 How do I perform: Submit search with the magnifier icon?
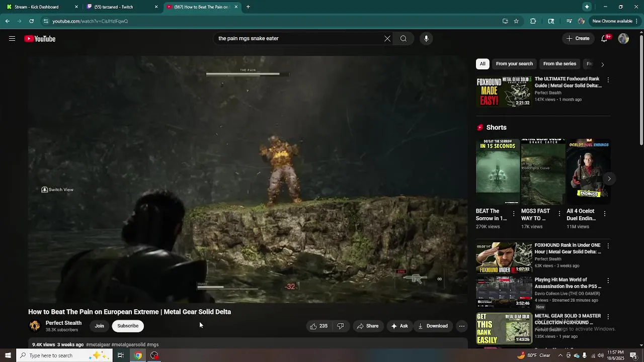pyautogui.click(x=404, y=39)
